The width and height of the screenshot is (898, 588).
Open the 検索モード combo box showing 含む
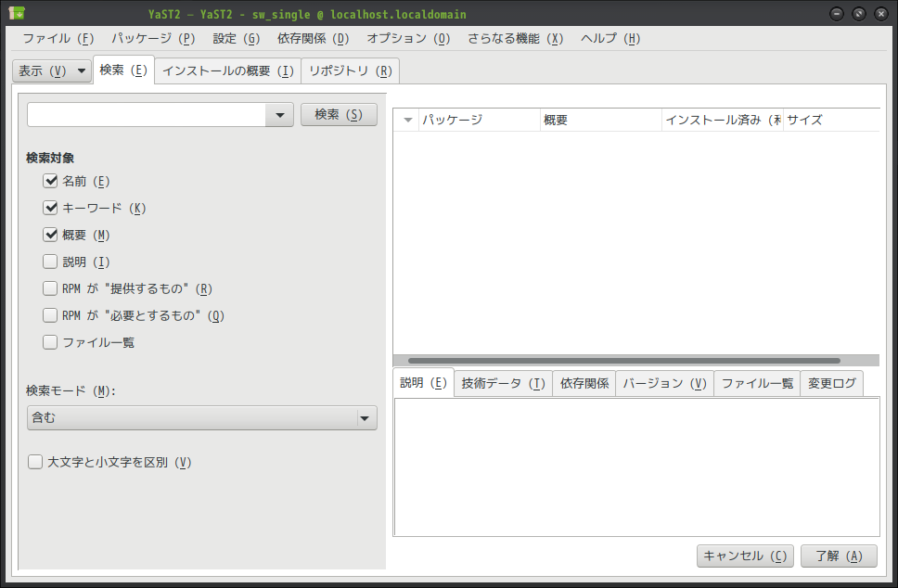[x=201, y=418]
